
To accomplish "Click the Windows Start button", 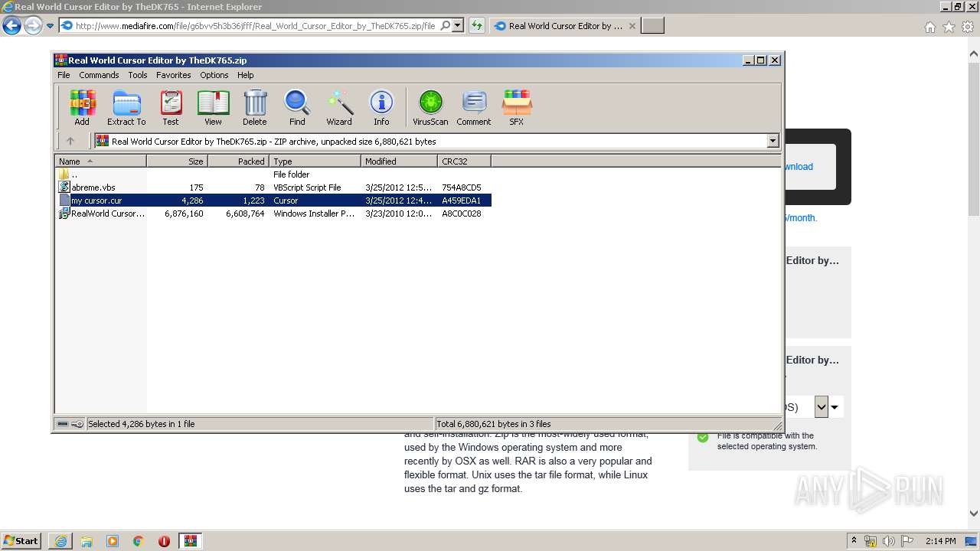I will [x=21, y=540].
